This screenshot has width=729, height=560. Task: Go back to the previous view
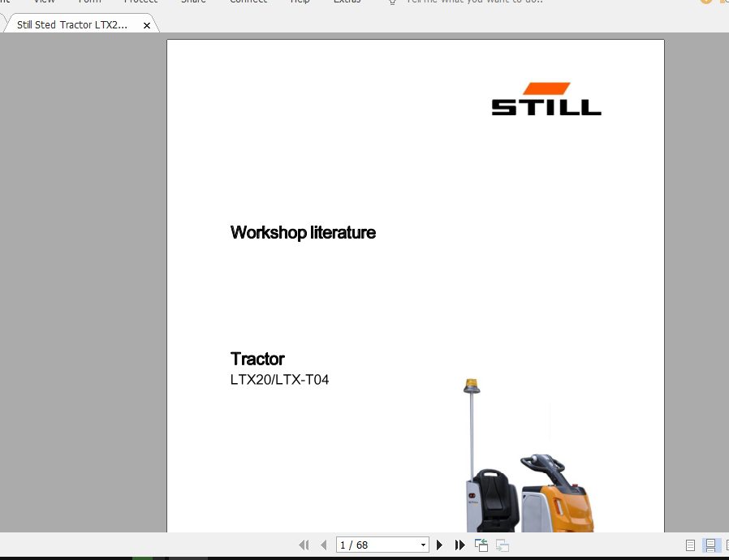coord(481,545)
